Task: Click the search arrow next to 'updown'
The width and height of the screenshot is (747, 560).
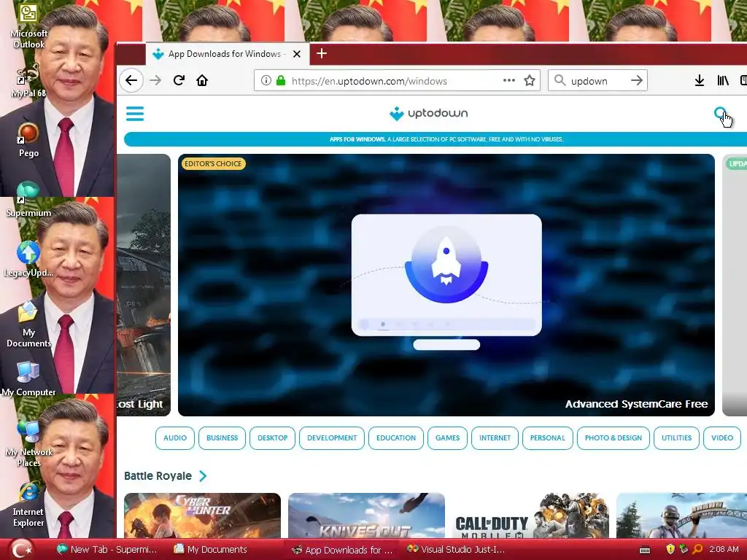Action: pyautogui.click(x=636, y=80)
